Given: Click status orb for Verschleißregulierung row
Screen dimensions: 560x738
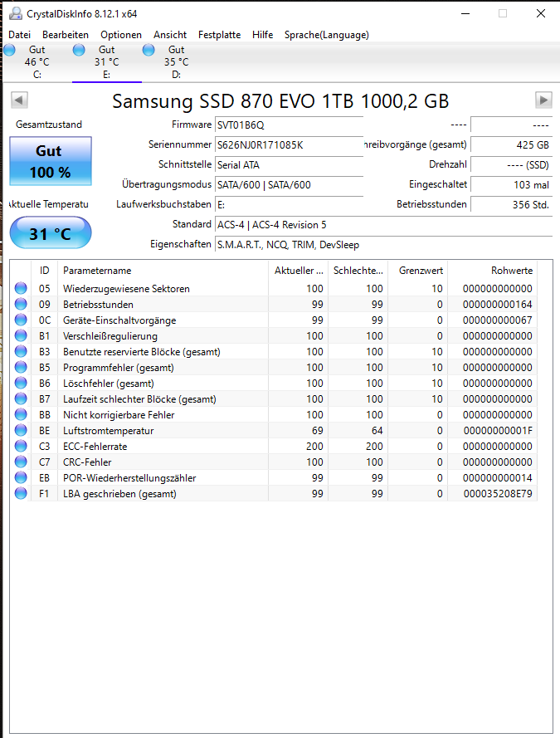Looking at the screenshot, I should point(21,335).
